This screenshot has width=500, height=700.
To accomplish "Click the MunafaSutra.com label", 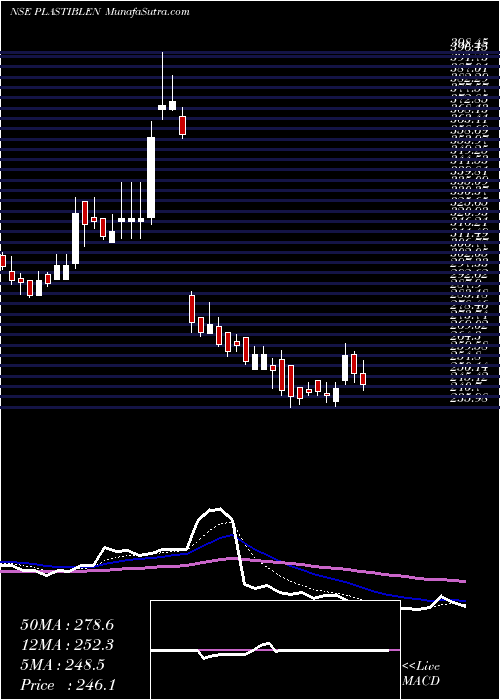I will coord(148,12).
